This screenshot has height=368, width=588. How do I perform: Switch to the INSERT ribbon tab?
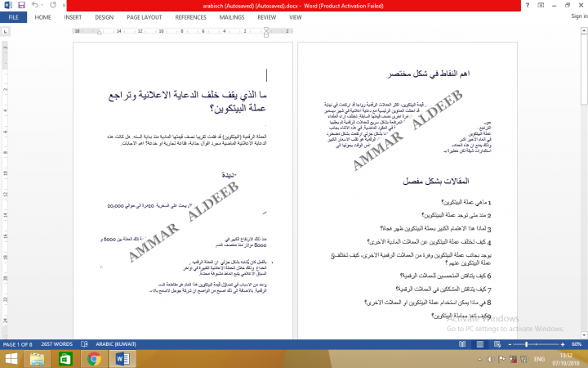tap(73, 17)
